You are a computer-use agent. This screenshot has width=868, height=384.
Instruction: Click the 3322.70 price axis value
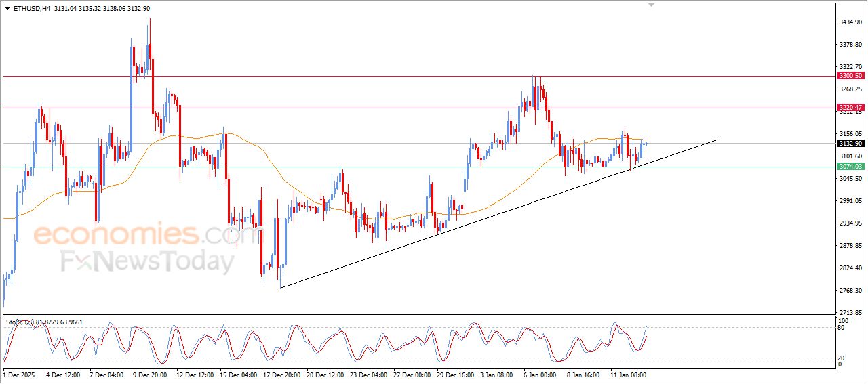[x=850, y=66]
